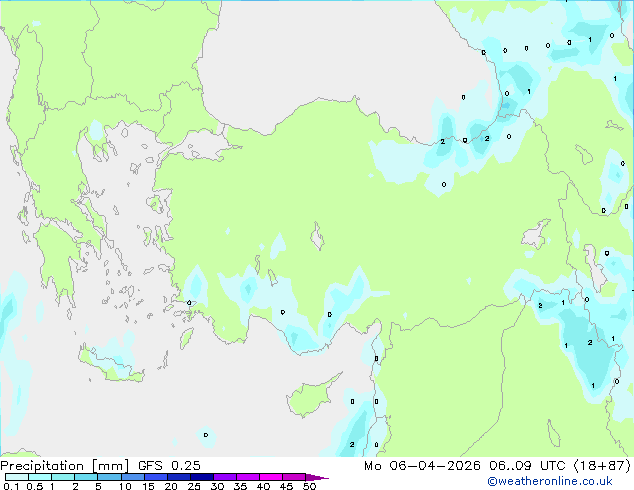This screenshot has width=634, height=490.
Task: Select the 2–5 mm legend color swatch
Action: 86,477
